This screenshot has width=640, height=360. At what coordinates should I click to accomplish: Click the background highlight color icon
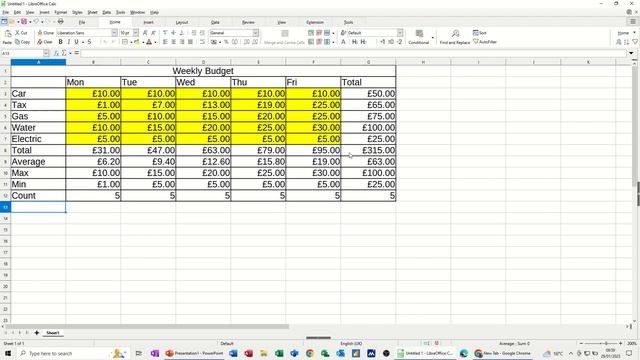coord(137,42)
